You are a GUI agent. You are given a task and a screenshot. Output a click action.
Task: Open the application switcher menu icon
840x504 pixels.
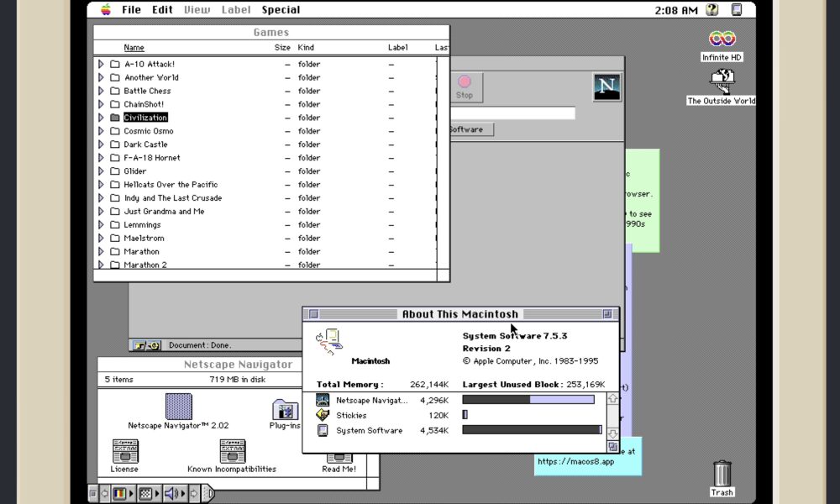click(737, 9)
